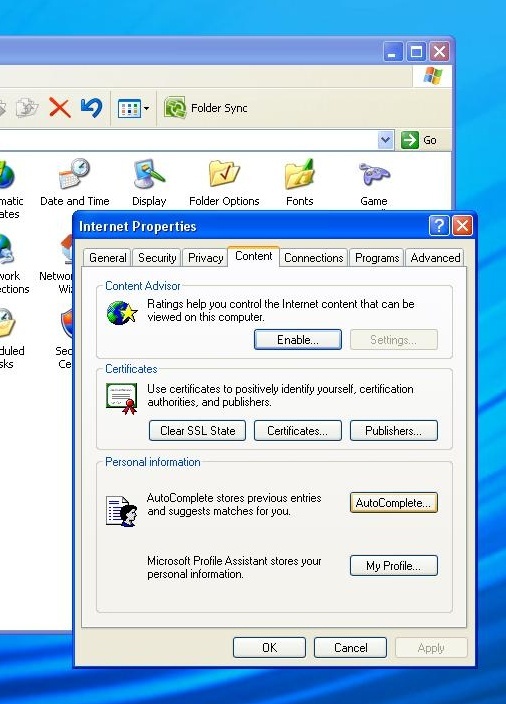Click the "Content Advisor" group label
The image size is (506, 704).
[143, 286]
